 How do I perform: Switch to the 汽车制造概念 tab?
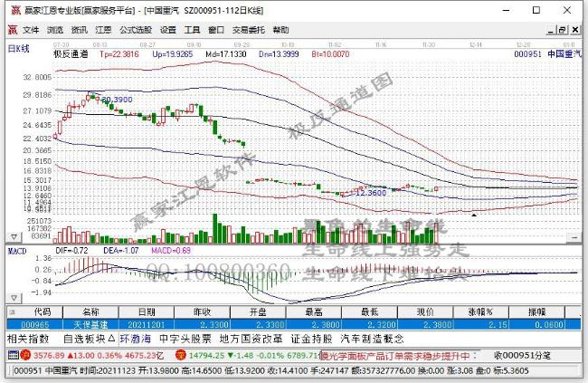pos(372,339)
